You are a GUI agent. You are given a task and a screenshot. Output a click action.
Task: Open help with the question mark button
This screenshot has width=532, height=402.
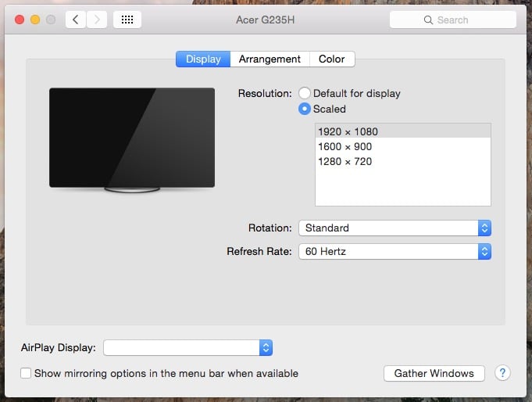click(502, 373)
